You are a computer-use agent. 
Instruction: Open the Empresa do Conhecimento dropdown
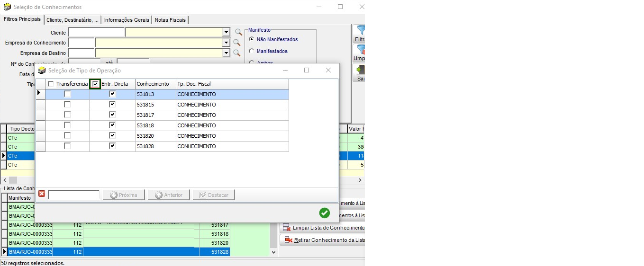point(226,43)
